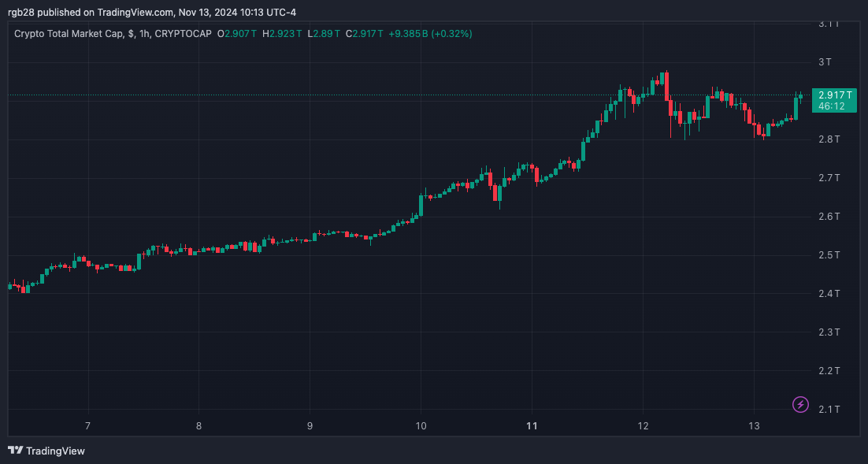Click the percentage change +0.32% value
The width and height of the screenshot is (868, 464).
[x=449, y=34]
